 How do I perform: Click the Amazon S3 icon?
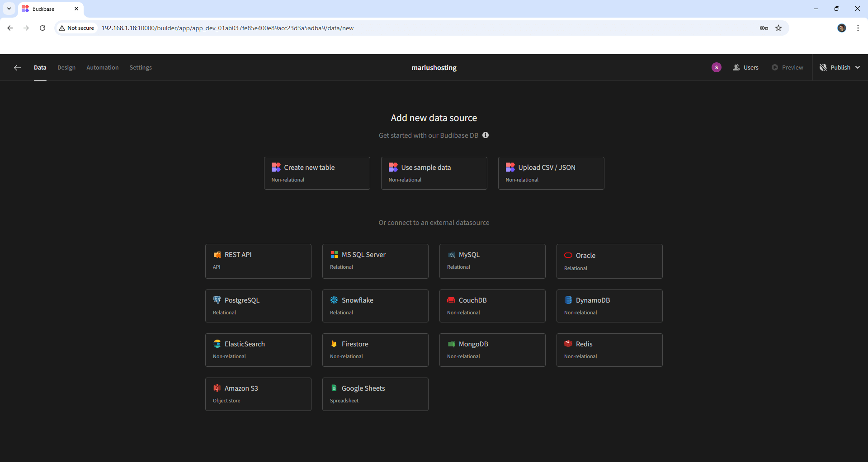(217, 388)
